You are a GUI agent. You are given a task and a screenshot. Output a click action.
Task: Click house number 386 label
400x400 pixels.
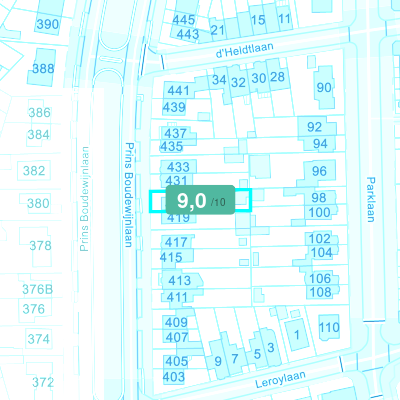tap(39, 112)
